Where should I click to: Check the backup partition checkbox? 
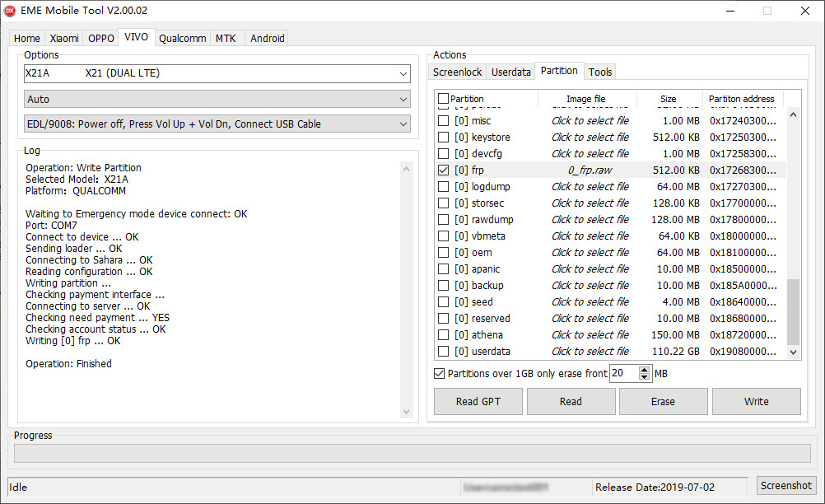pos(444,286)
